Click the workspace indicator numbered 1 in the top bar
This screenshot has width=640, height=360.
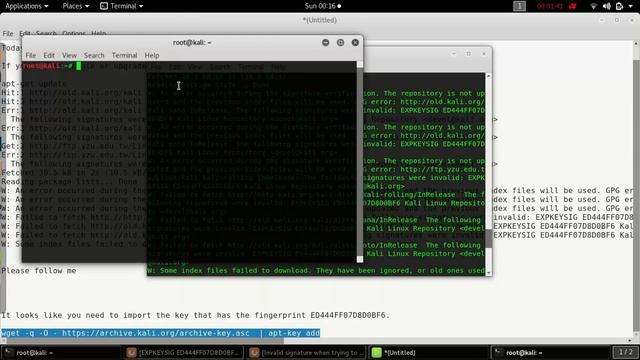[x=519, y=6]
